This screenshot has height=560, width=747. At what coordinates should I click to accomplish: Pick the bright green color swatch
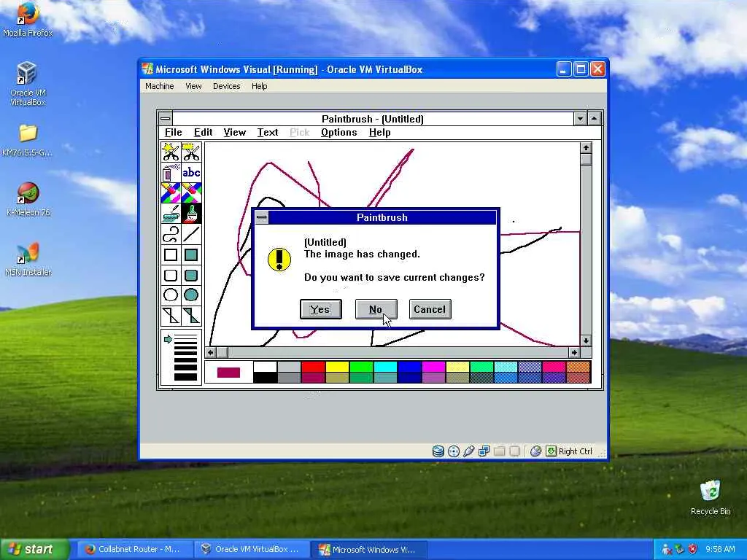click(x=361, y=366)
